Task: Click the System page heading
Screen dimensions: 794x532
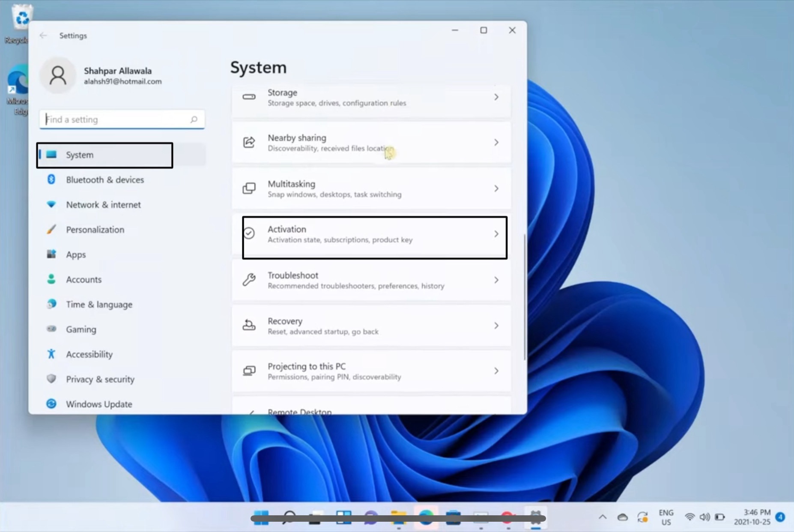Action: click(258, 68)
